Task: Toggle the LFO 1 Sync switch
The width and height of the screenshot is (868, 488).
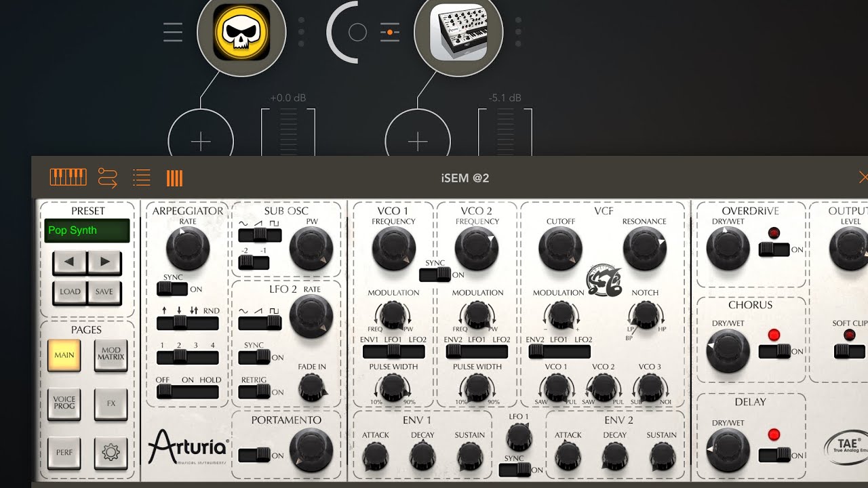Action: 514,470
